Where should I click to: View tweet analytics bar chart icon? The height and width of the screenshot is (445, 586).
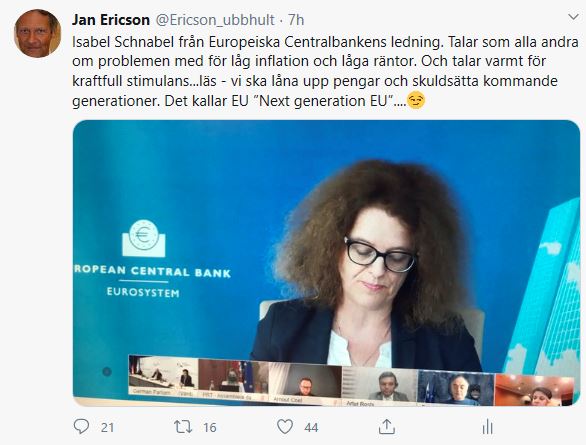click(488, 427)
